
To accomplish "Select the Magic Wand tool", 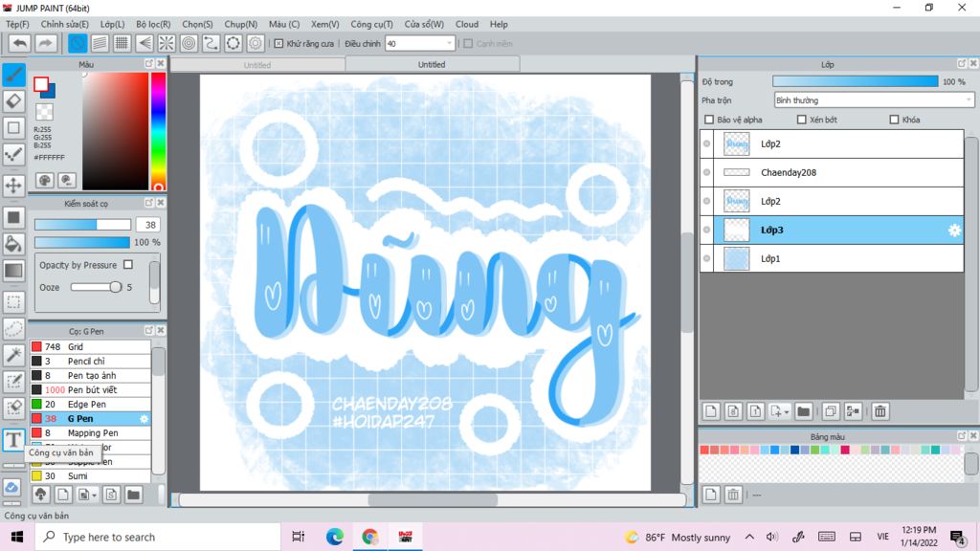I will 13,355.
